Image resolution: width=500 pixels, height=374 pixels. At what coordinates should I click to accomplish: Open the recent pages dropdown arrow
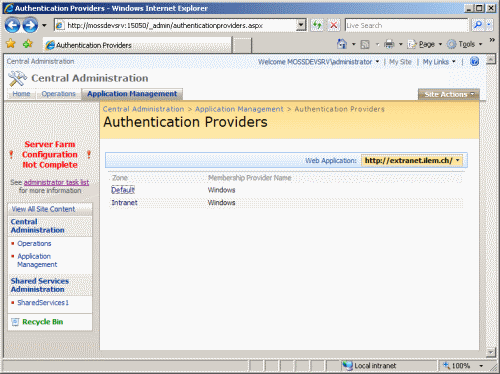(x=44, y=25)
